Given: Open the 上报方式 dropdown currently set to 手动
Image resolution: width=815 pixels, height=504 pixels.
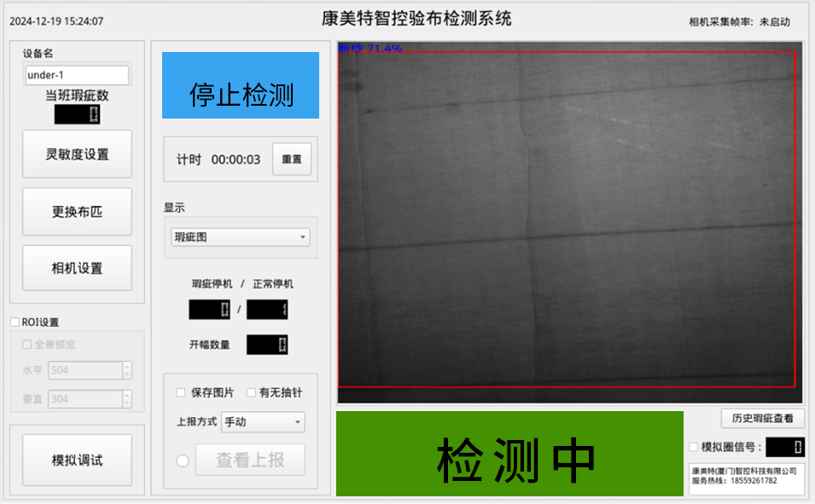Looking at the screenshot, I should tap(262, 422).
